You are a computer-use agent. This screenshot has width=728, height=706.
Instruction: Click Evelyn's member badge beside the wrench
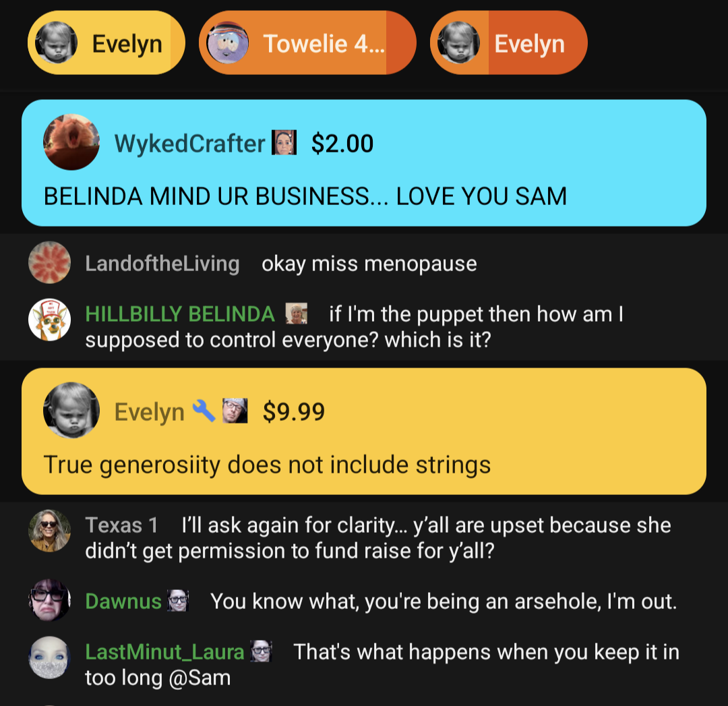235,411
